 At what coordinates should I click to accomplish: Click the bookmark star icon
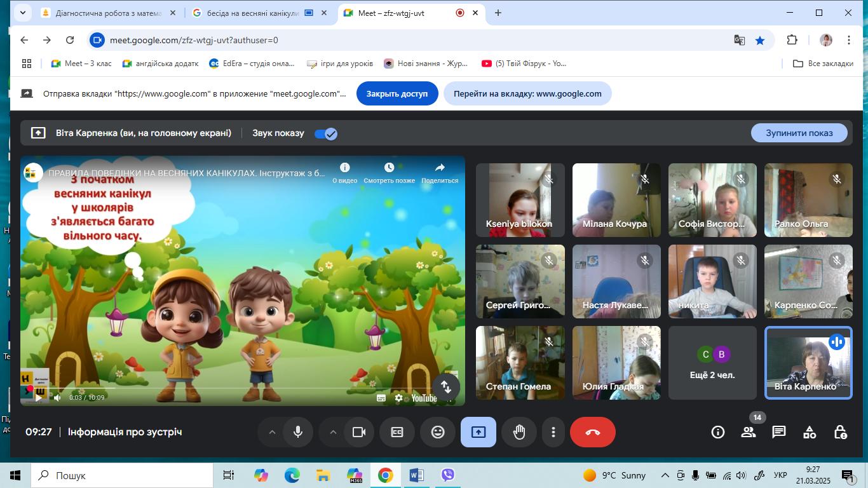point(760,40)
